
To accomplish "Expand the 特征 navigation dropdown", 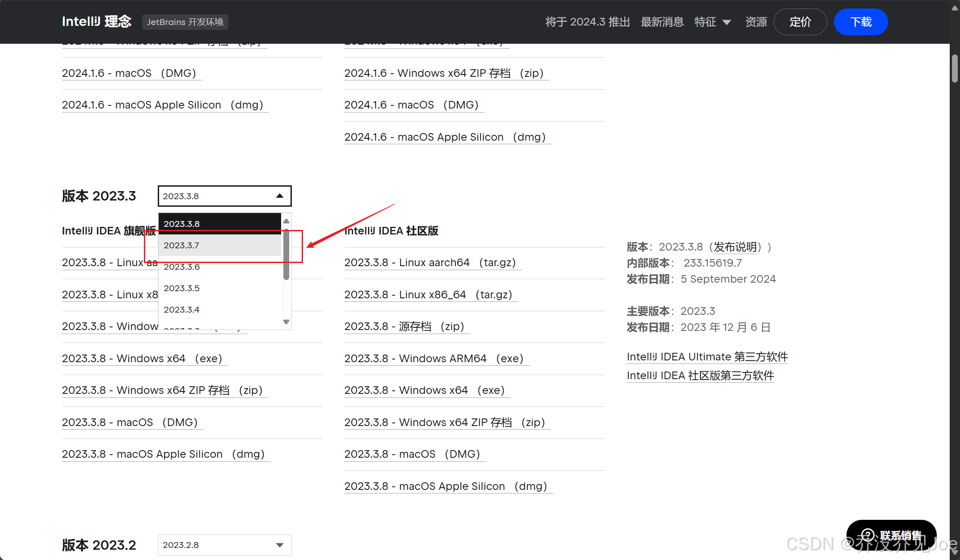I will pos(712,22).
